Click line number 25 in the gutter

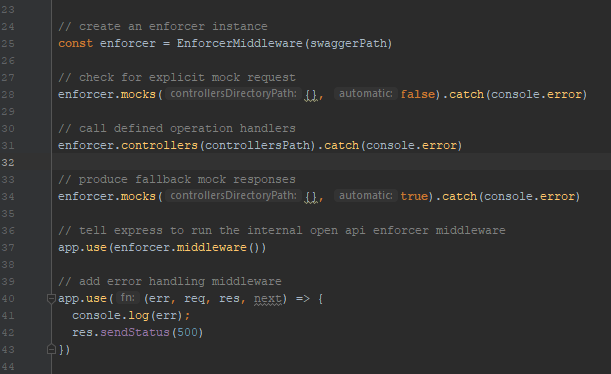[x=8, y=44]
